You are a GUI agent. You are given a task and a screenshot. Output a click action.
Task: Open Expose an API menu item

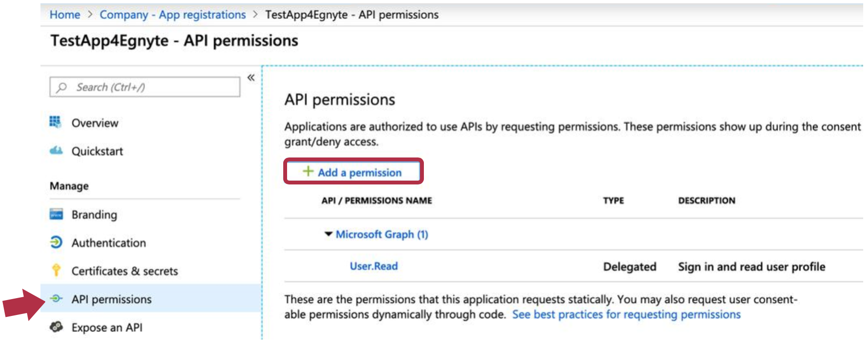click(x=107, y=327)
